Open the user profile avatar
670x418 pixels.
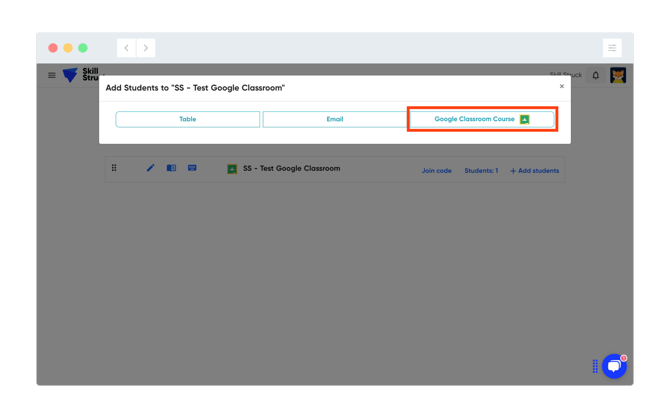pyautogui.click(x=618, y=75)
